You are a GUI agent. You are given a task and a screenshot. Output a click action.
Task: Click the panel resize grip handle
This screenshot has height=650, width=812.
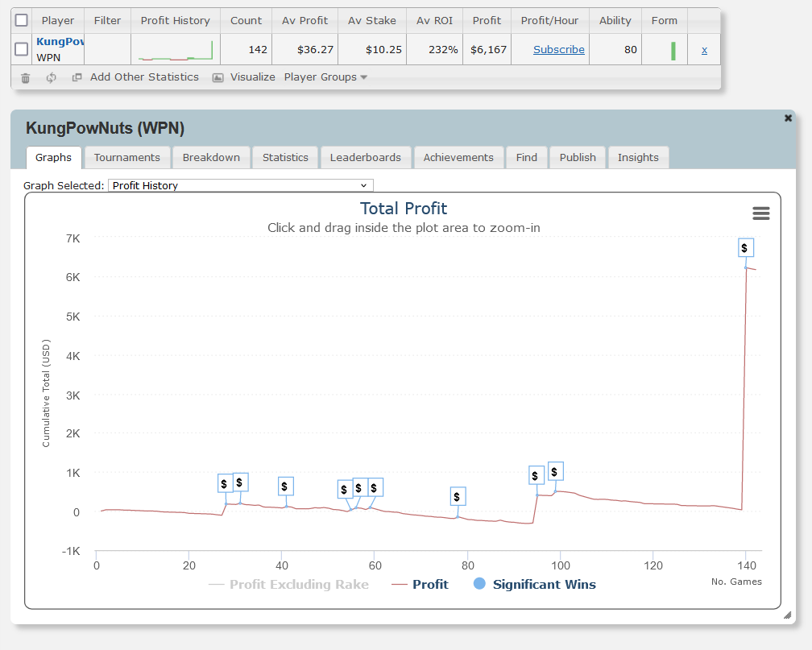[x=787, y=615]
